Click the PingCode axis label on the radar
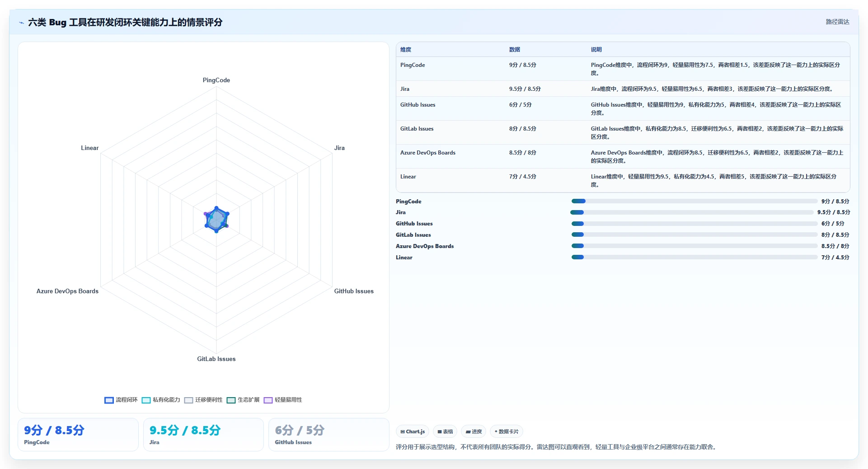Viewport: 868px width, 469px height. [216, 80]
